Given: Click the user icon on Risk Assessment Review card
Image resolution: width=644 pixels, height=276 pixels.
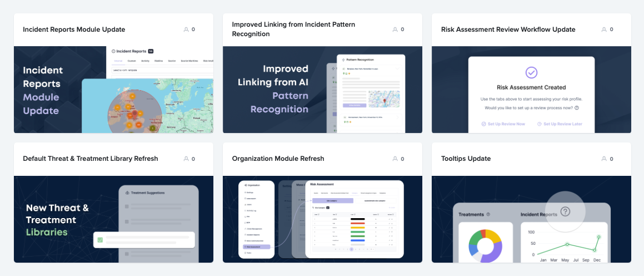Looking at the screenshot, I should tap(604, 29).
